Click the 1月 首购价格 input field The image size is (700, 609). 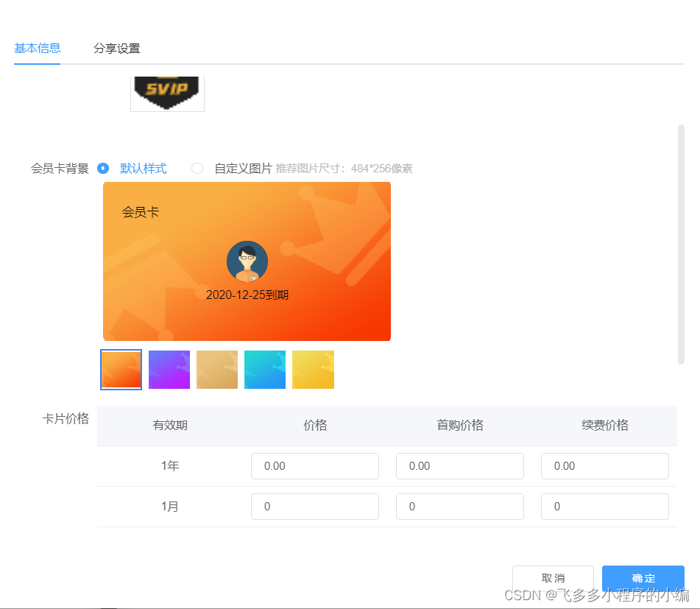coord(460,507)
